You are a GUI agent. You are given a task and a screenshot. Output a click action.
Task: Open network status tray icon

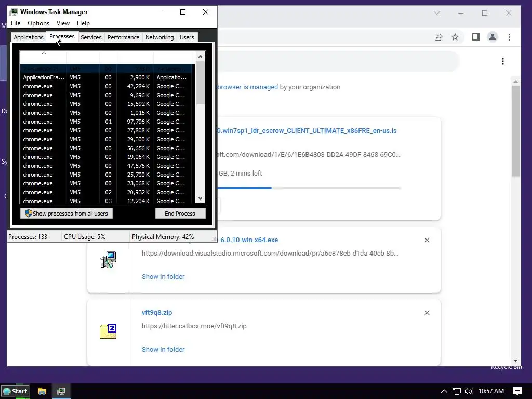pos(457,392)
